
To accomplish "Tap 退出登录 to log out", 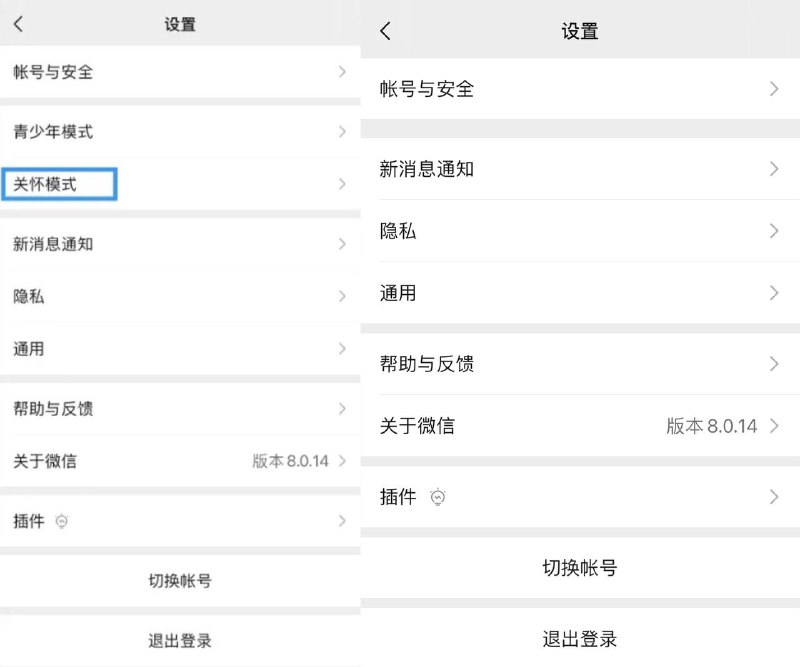I will tap(178, 639).
